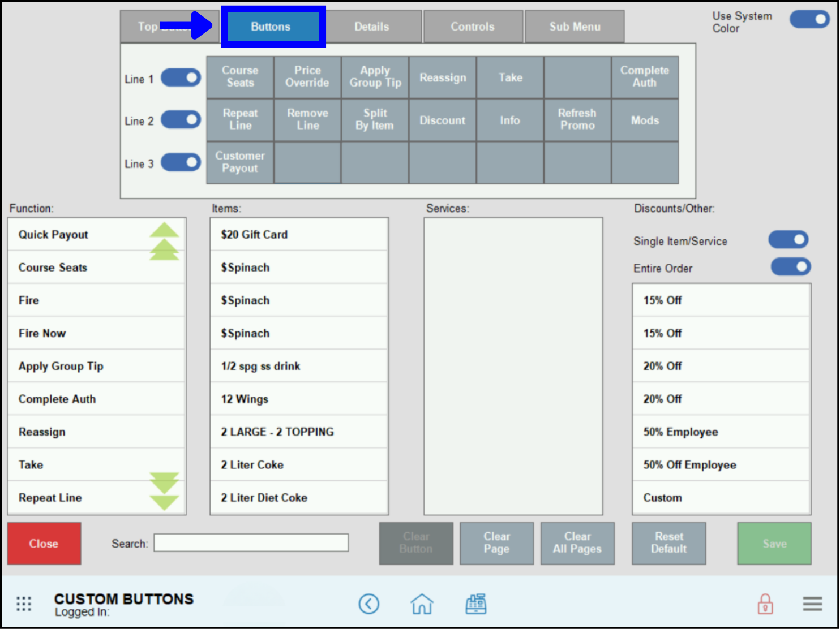Save the custom button layout
The height and width of the screenshot is (629, 840).
click(774, 543)
